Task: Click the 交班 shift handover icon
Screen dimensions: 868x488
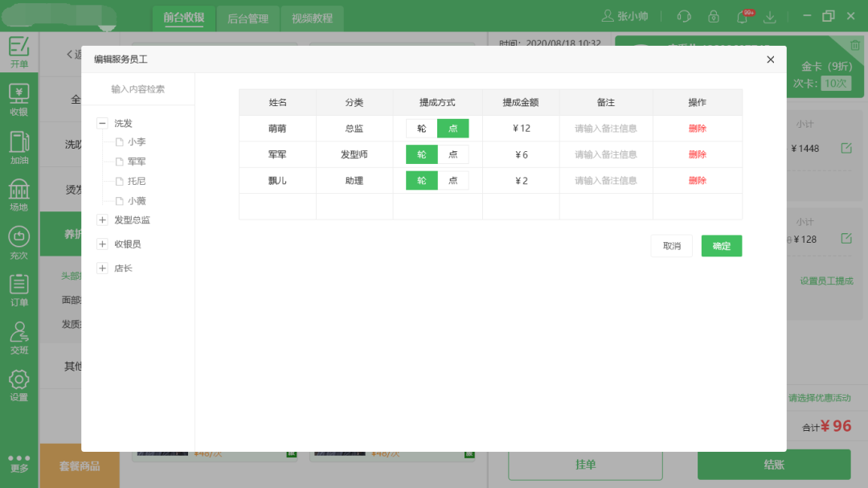Action: (x=18, y=337)
